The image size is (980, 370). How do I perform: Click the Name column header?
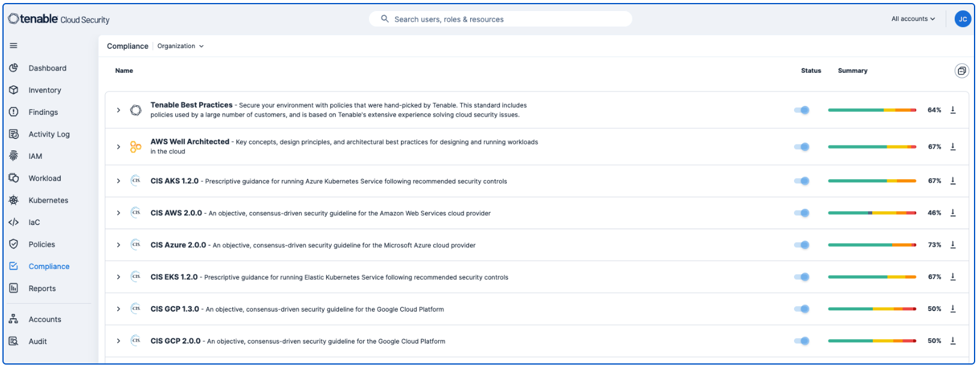pos(124,71)
